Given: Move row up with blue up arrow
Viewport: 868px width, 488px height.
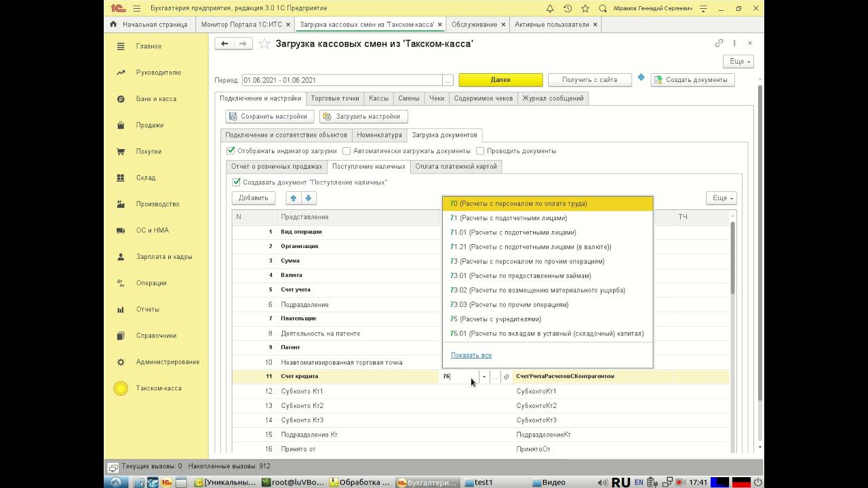Looking at the screenshot, I should point(293,198).
